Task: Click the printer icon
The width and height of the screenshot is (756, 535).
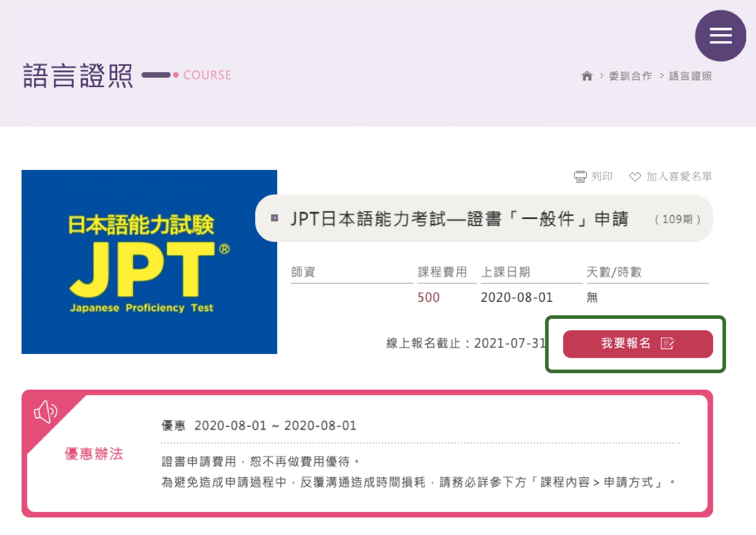Action: (580, 177)
